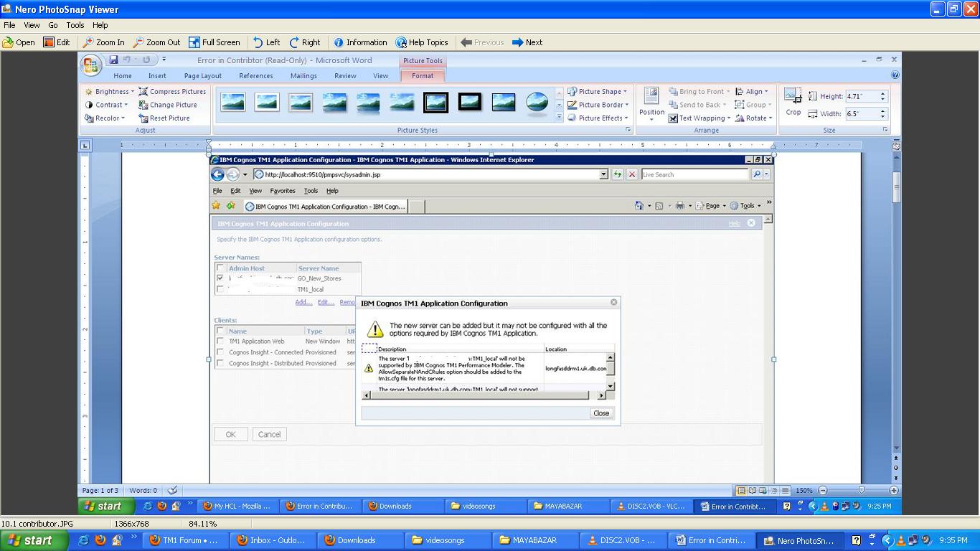Screen dimensions: 980x551
Task: Click the 10.1 contributor.JPG file name
Action: click(x=37, y=524)
